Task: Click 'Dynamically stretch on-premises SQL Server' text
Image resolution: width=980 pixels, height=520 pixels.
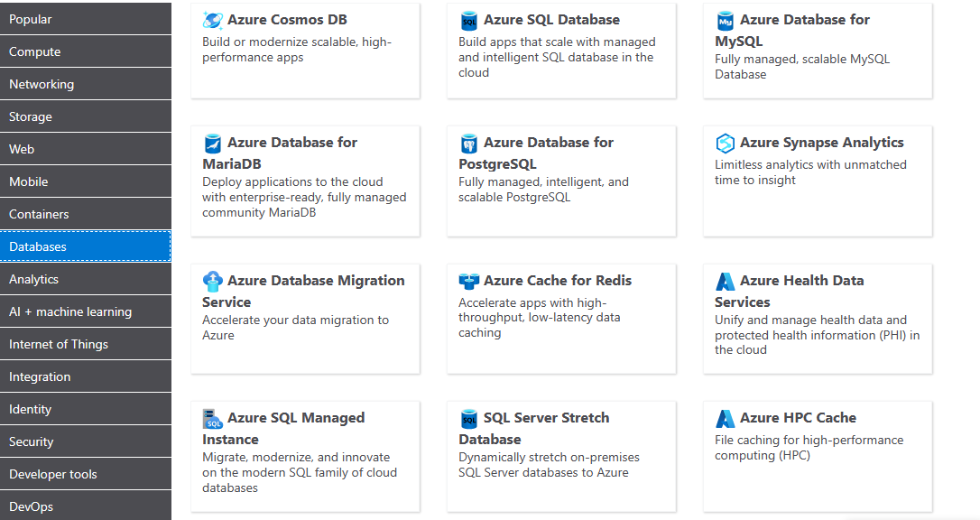Action: (549, 465)
